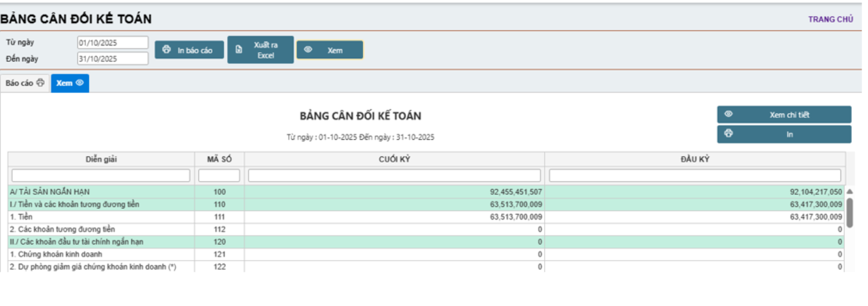Click eye icon on Xem chi tiết button
Viewport: 868px width, 306px height.
click(x=728, y=115)
